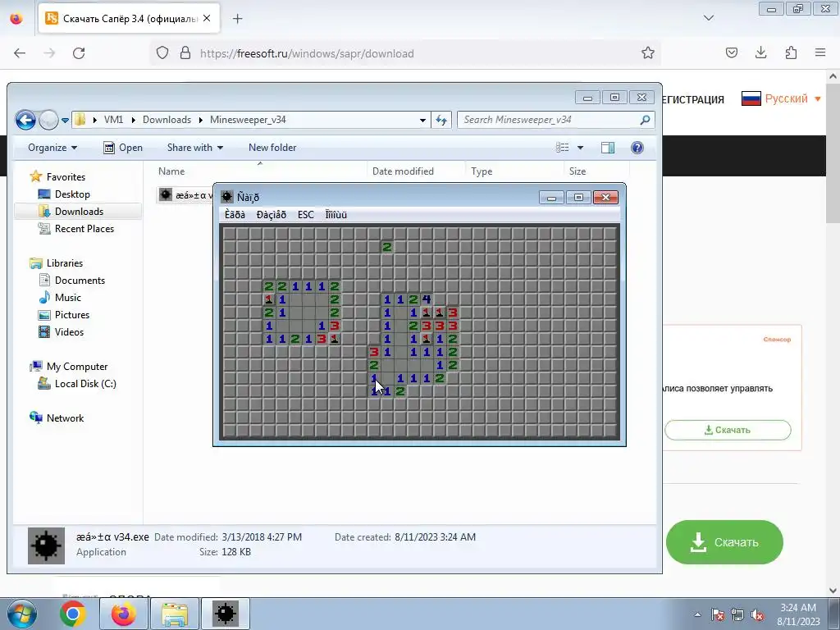
Task: Click the Chrome icon in the taskbar
Action: pos(73,614)
